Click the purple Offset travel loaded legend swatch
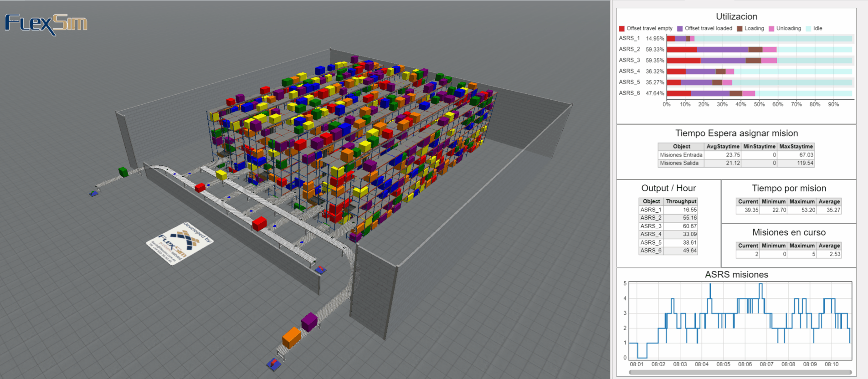This screenshot has width=868, height=379. tap(680, 29)
